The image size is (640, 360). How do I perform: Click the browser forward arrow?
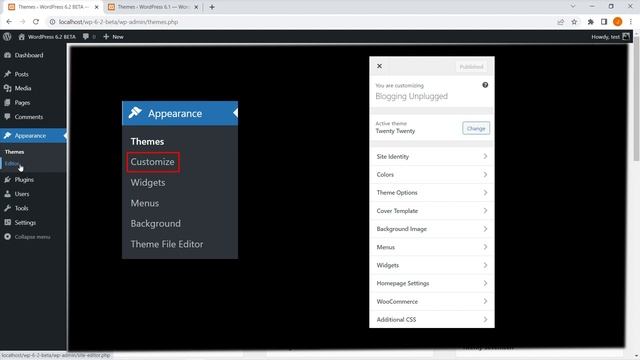22,22
